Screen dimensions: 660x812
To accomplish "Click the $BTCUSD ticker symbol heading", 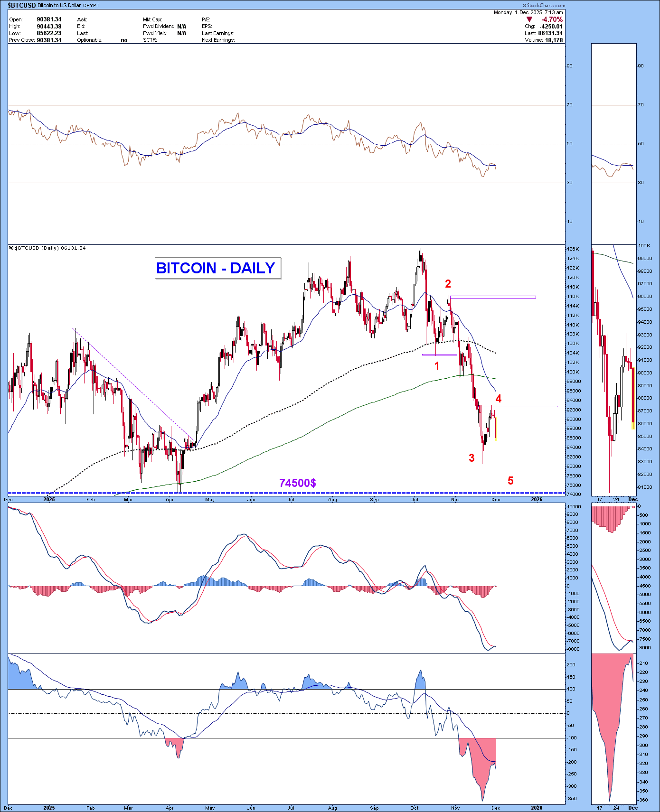I will pyautogui.click(x=22, y=5).
